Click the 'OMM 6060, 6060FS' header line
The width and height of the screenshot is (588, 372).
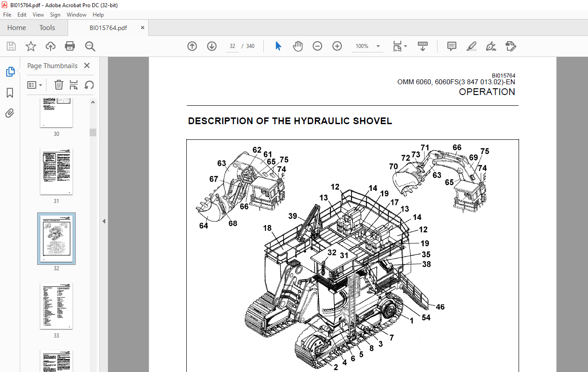point(456,82)
